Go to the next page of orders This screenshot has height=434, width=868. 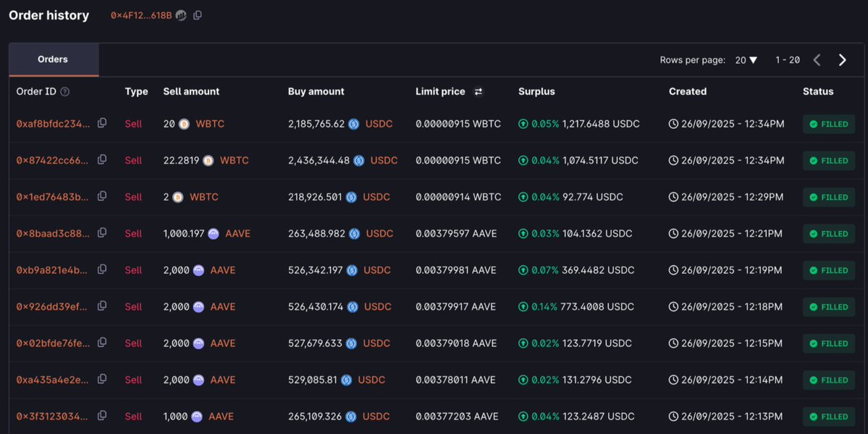click(842, 60)
